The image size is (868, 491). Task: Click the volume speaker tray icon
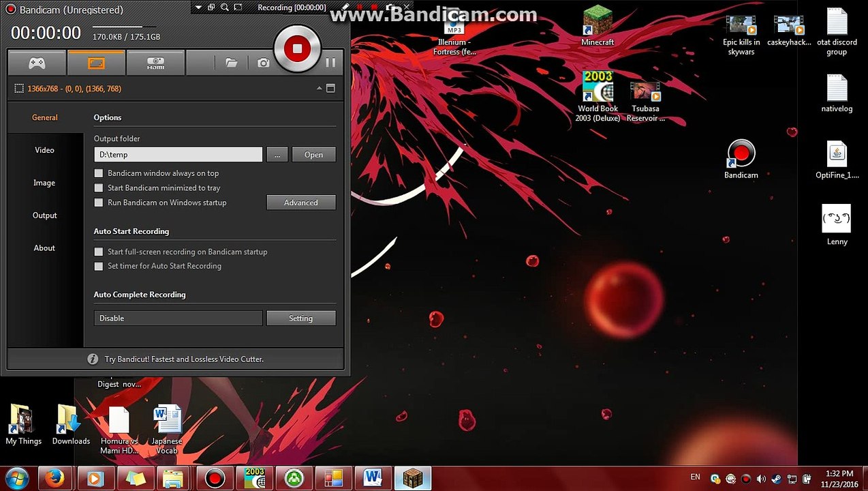pos(761,479)
